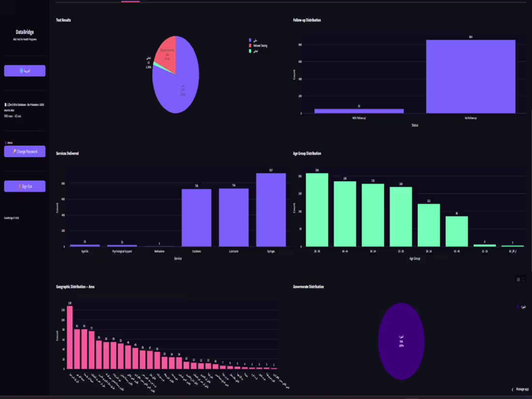Click the Age Group axis title
Screen dimensions: 532x399
click(414, 259)
